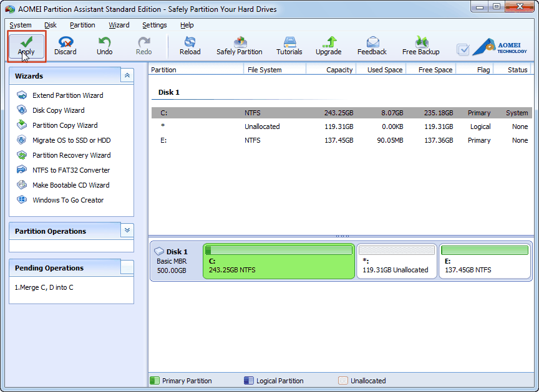
Task: Apply the pending operations
Action: tap(26, 46)
